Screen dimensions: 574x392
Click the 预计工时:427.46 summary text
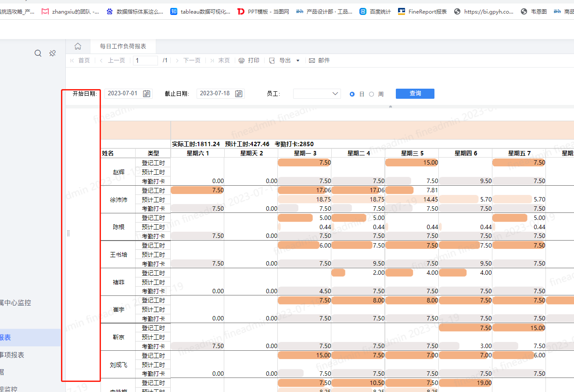pos(247,144)
